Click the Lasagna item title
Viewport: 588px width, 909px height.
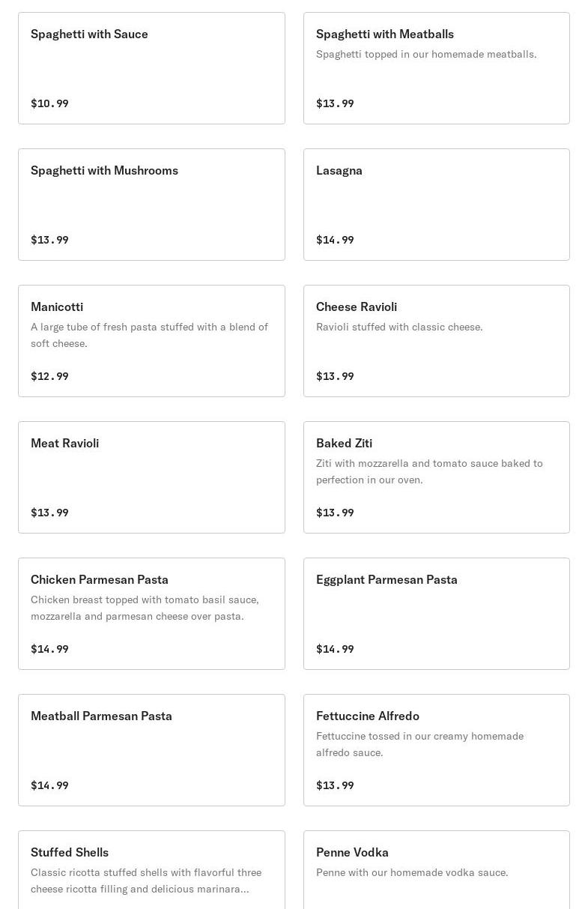coord(339,171)
